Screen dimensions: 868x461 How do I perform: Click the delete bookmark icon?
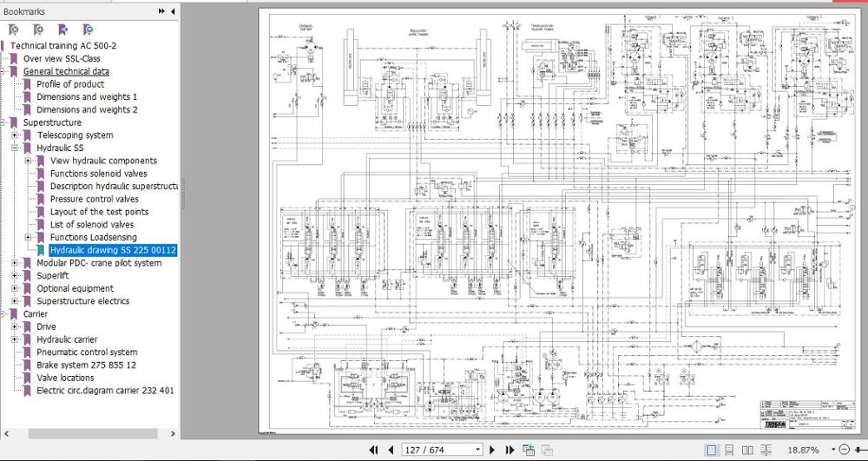pyautogui.click(x=14, y=30)
